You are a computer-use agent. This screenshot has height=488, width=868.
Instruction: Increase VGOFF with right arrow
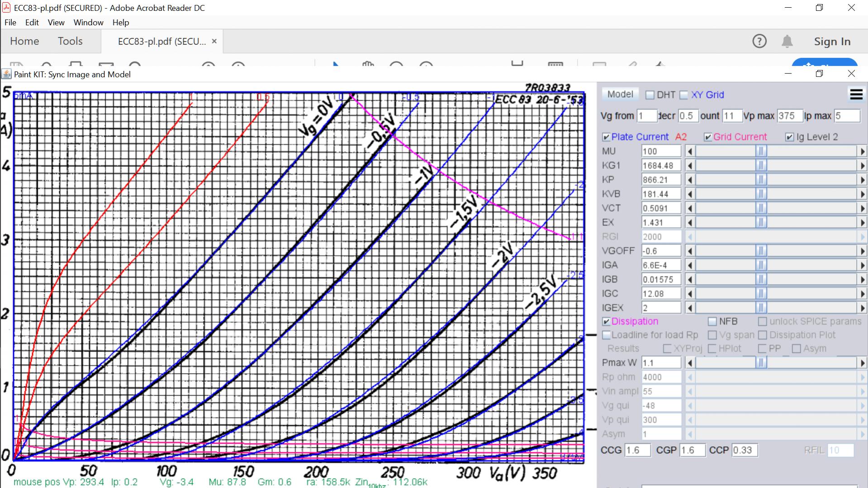click(862, 251)
